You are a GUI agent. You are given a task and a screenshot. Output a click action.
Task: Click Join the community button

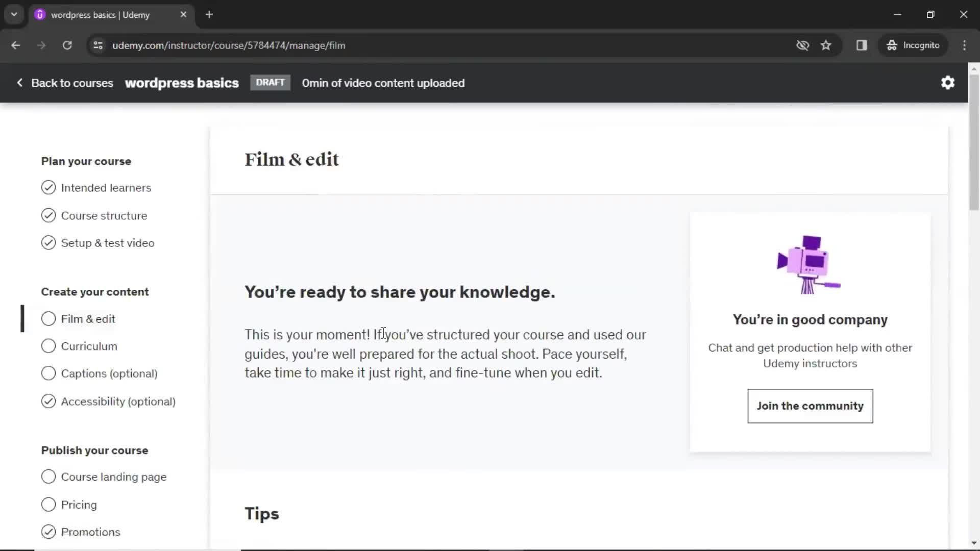[811, 406]
